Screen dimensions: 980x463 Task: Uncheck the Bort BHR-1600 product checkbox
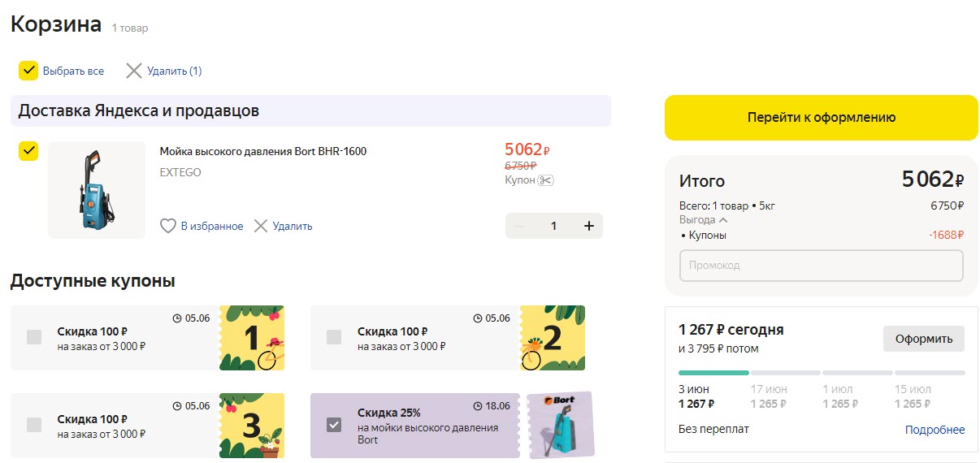coord(28,151)
